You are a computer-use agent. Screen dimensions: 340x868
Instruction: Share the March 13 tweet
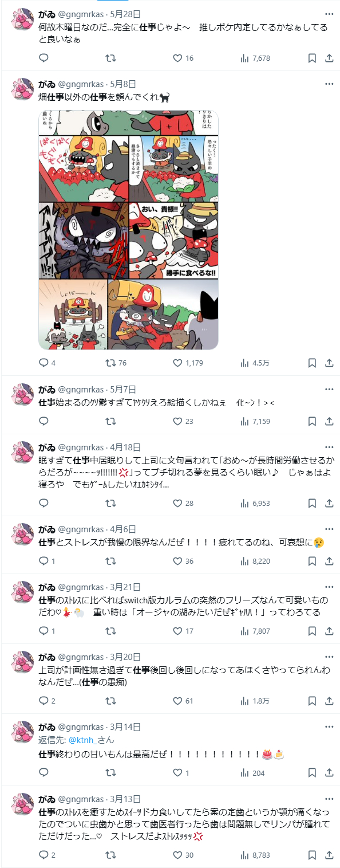(329, 855)
